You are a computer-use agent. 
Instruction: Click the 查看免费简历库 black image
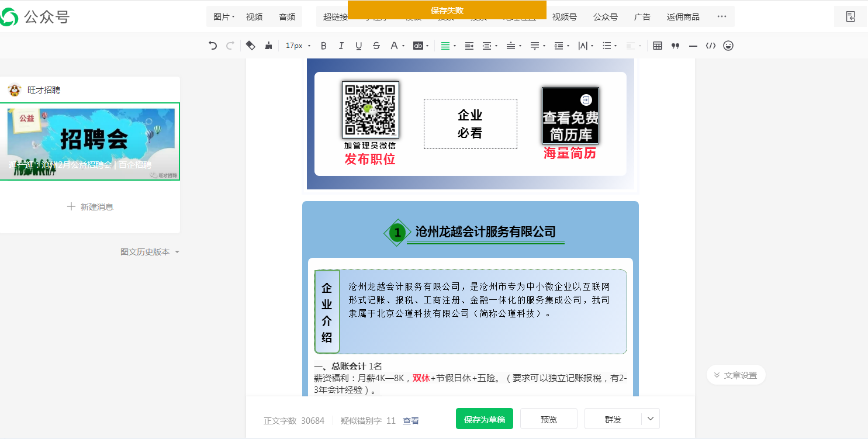(x=570, y=116)
